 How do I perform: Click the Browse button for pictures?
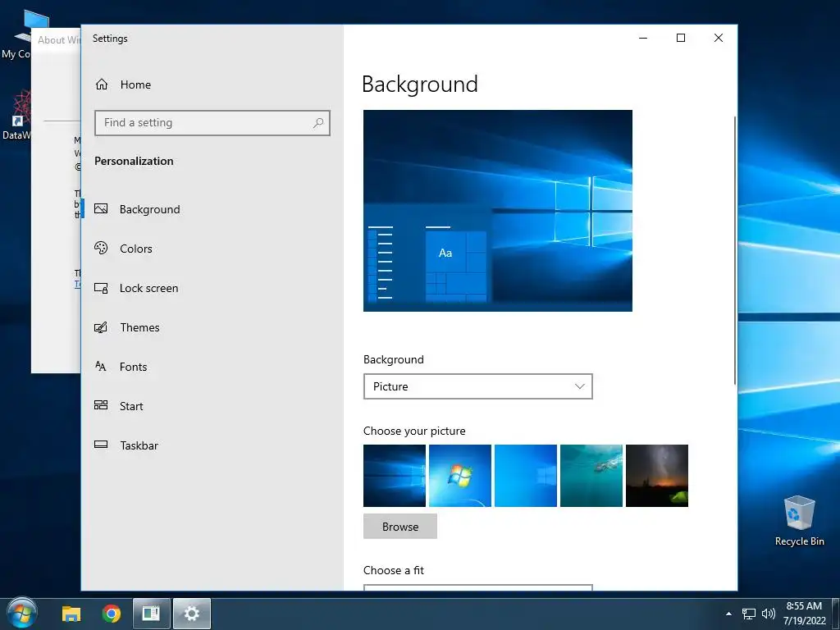400,527
